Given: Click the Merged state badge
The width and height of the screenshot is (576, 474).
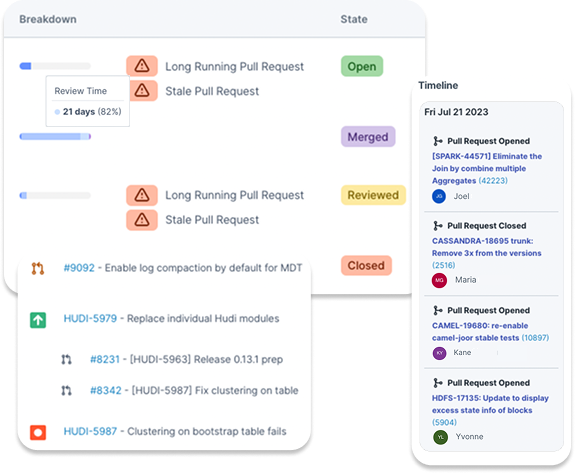Looking at the screenshot, I should 368,137.
